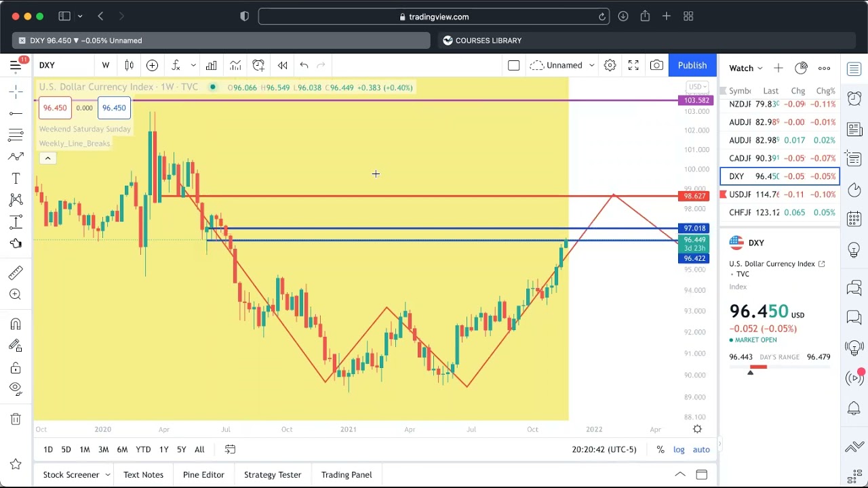
Task: Open go to date calendar icon
Action: (230, 449)
